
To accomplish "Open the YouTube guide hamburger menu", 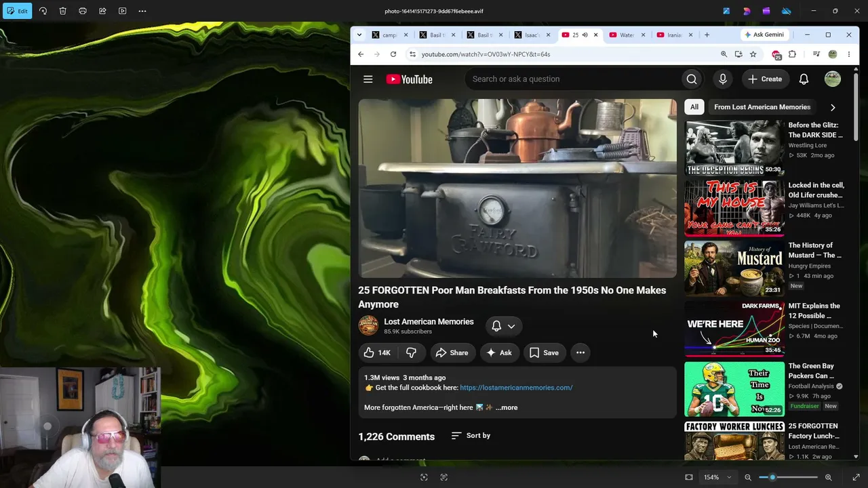I will 368,79.
